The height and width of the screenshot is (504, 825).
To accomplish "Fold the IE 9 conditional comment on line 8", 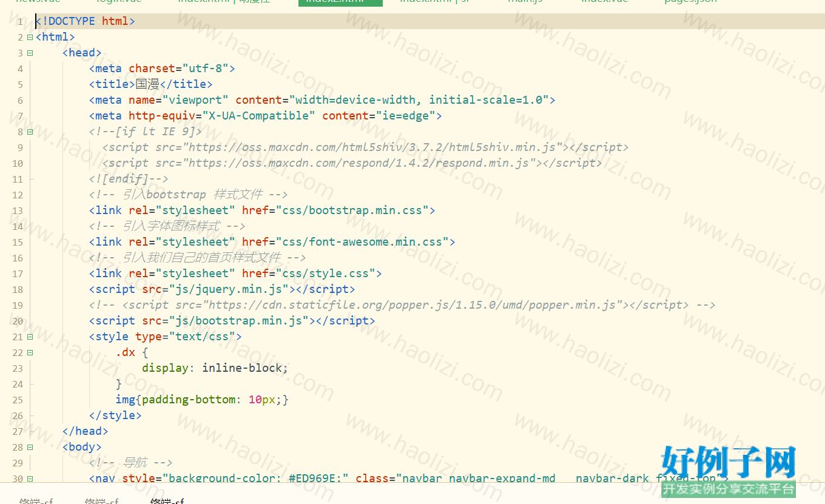I will click(30, 132).
